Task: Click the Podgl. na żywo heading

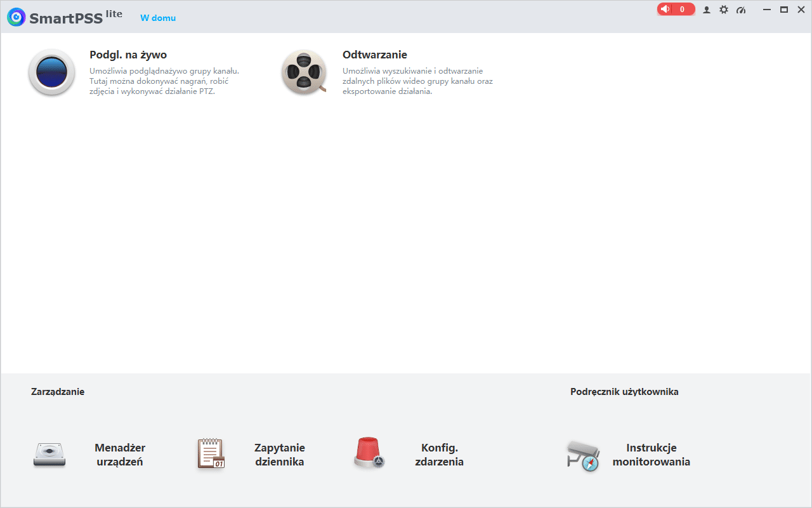Action: point(128,55)
